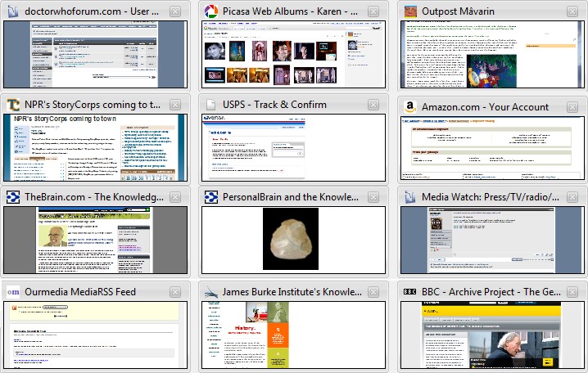
Task: Open the NPR's StoryCorps page thumbnail
Action: click(95, 147)
